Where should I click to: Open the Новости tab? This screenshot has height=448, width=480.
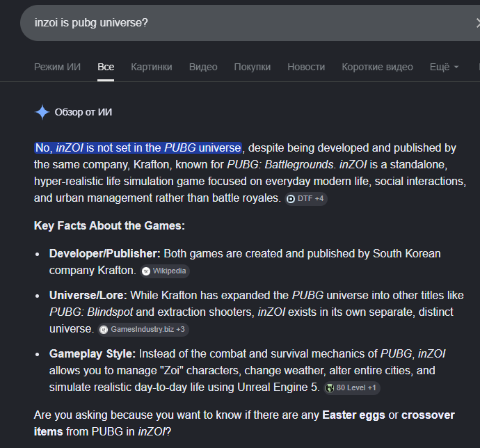(x=306, y=67)
